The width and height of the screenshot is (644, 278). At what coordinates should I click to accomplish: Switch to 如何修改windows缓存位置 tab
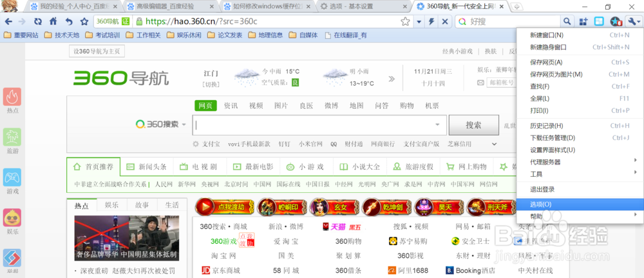pos(267,6)
